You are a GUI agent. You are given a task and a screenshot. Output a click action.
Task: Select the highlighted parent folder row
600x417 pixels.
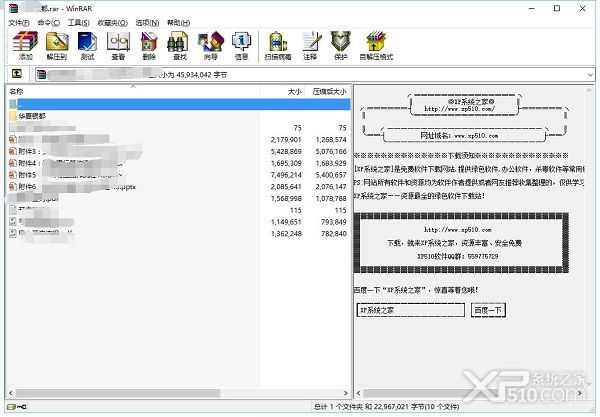click(179, 104)
